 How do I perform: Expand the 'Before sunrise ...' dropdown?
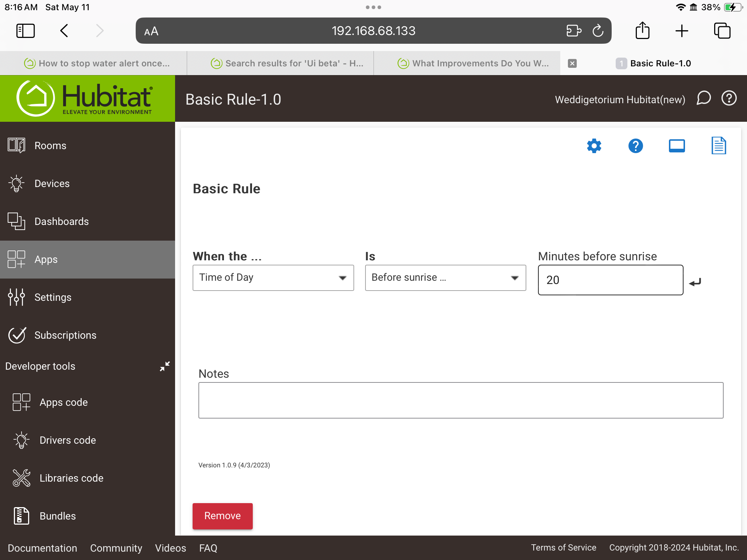pyautogui.click(x=445, y=278)
